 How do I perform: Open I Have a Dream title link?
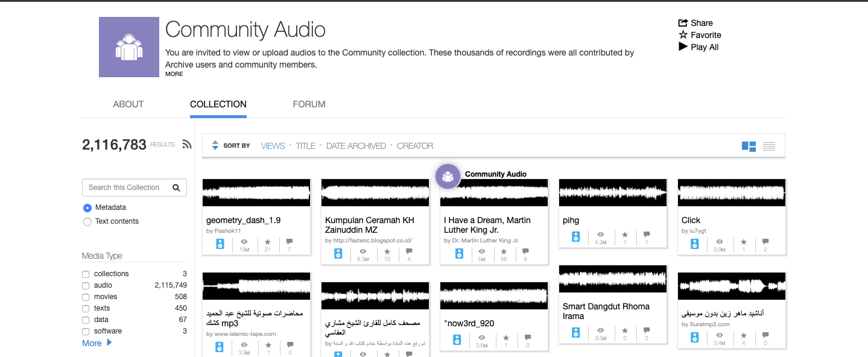[x=487, y=225]
